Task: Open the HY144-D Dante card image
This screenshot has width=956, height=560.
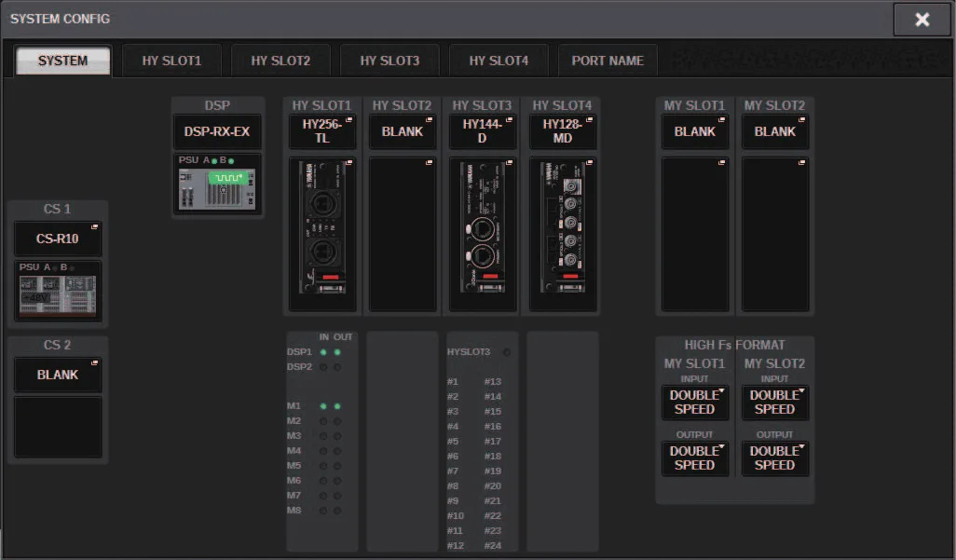Action: (x=483, y=234)
